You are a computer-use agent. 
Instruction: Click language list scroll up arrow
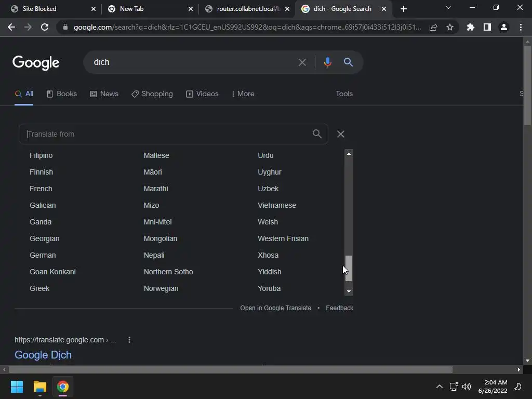pyautogui.click(x=349, y=154)
